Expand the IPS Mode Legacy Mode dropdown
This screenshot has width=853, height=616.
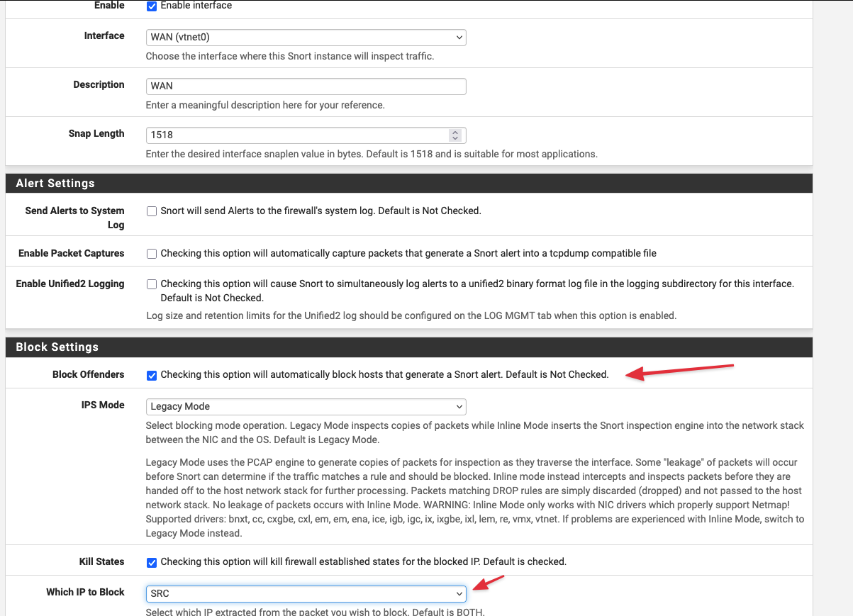pyautogui.click(x=306, y=407)
